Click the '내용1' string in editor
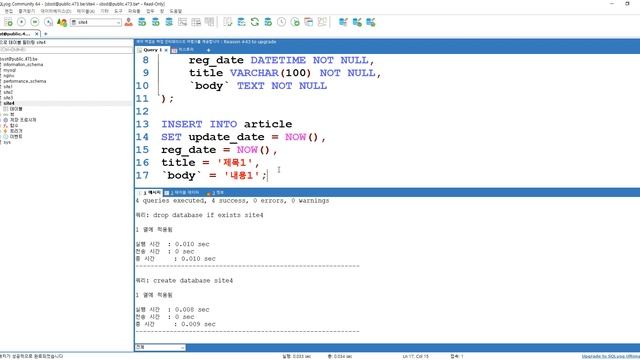This screenshot has width=640, height=360. click(x=242, y=176)
